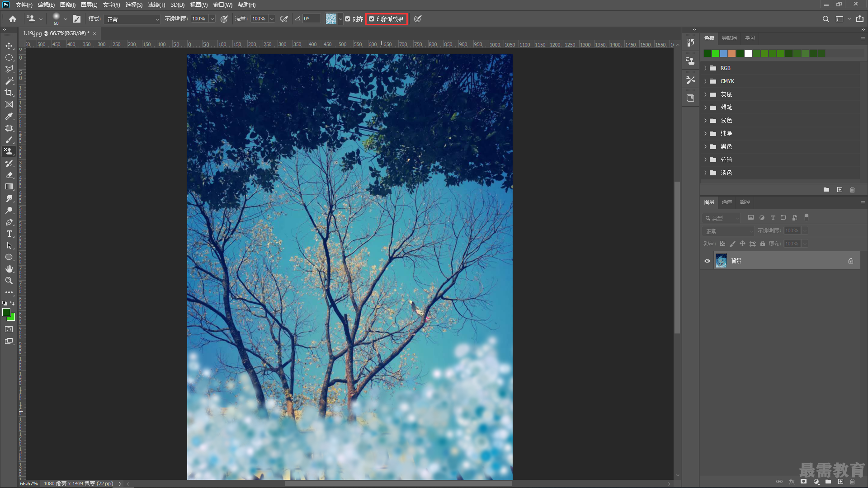The image size is (868, 488).
Task: Click the angle input field showing 0°
Action: (x=311, y=19)
